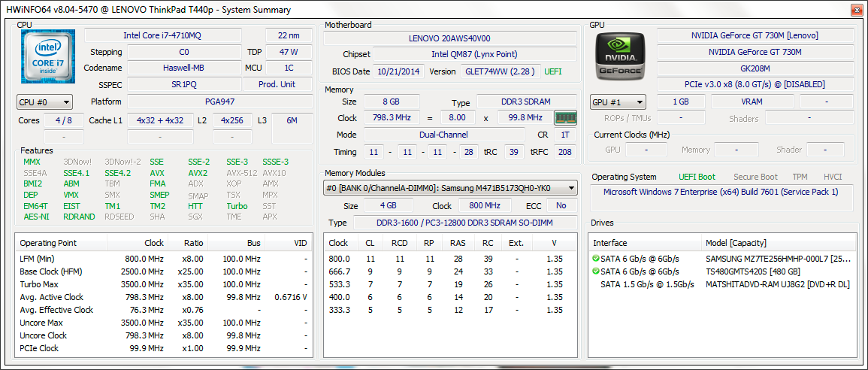Click the HVCI indicator text

(833, 177)
